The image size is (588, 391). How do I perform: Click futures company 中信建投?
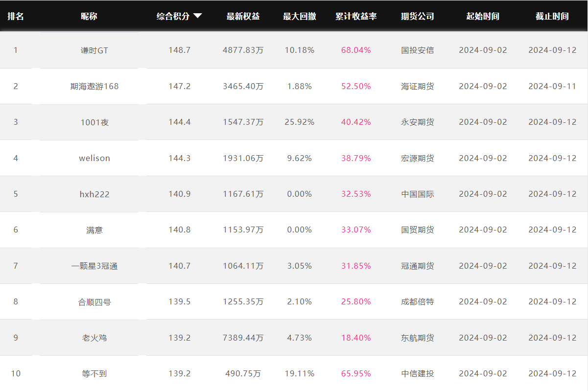pos(418,373)
